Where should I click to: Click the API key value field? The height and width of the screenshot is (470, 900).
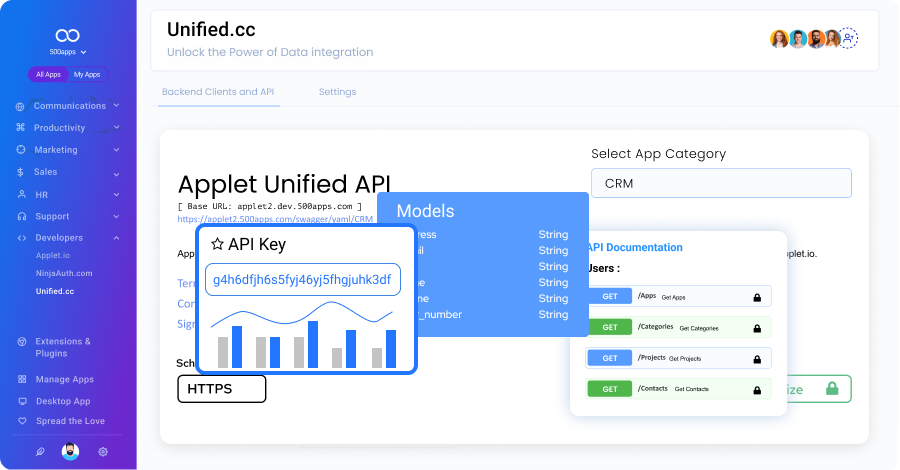tap(303, 281)
